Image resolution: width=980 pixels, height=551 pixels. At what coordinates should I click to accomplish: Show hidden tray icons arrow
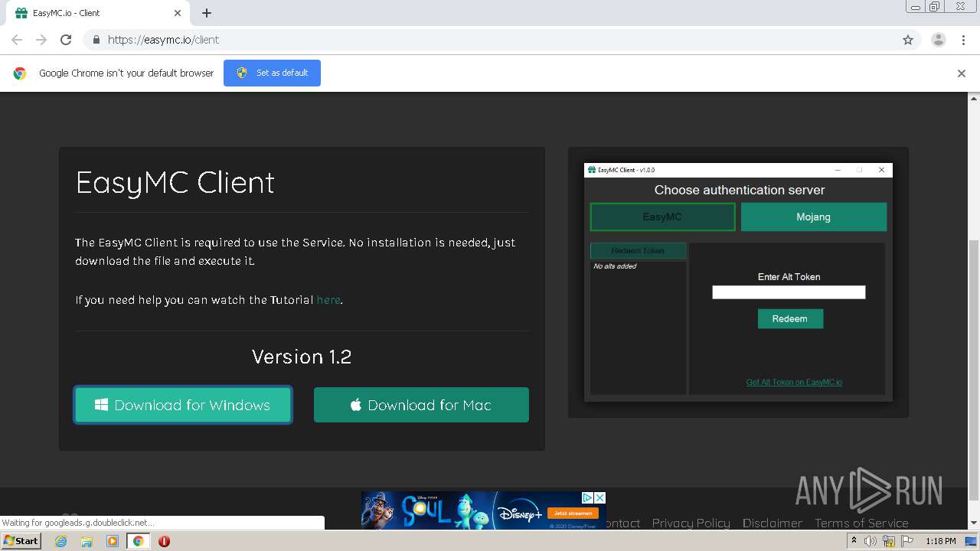click(854, 541)
